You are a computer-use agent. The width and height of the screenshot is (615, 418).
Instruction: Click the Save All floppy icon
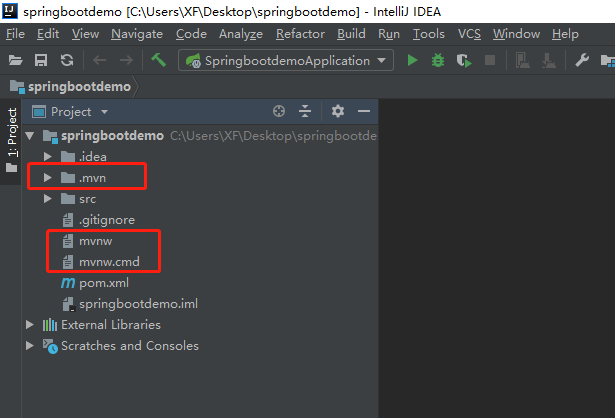point(41,60)
